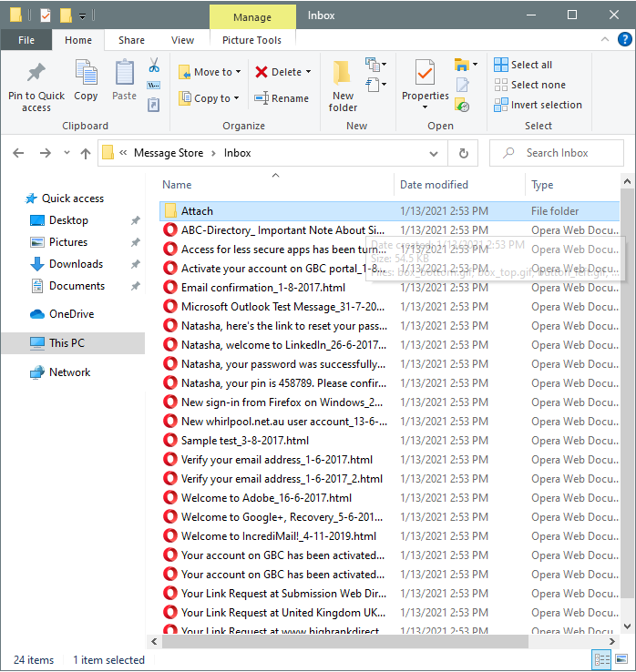Select the Manage contextual tab
The image size is (636, 672).
click(252, 17)
